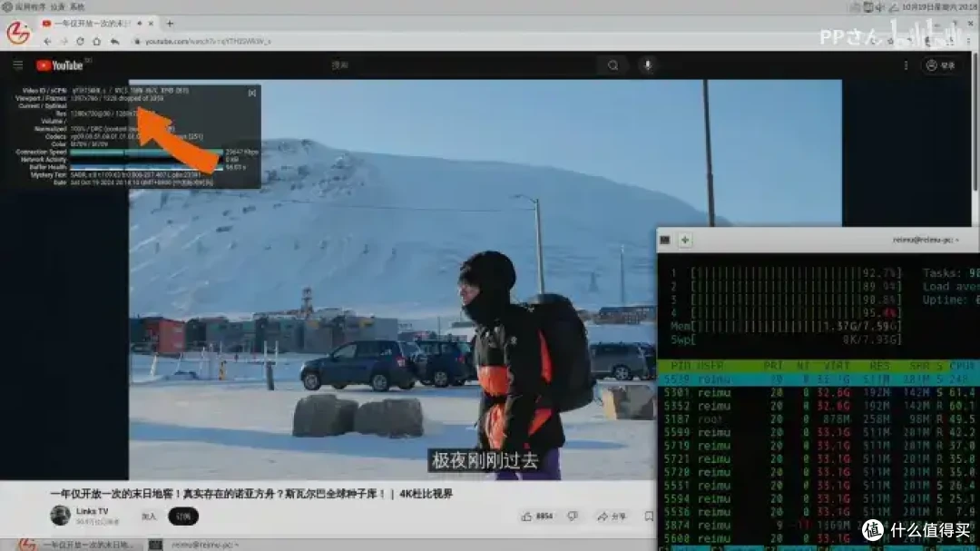Select htop process row with PID 5301
980x551 pixels.
click(818, 393)
